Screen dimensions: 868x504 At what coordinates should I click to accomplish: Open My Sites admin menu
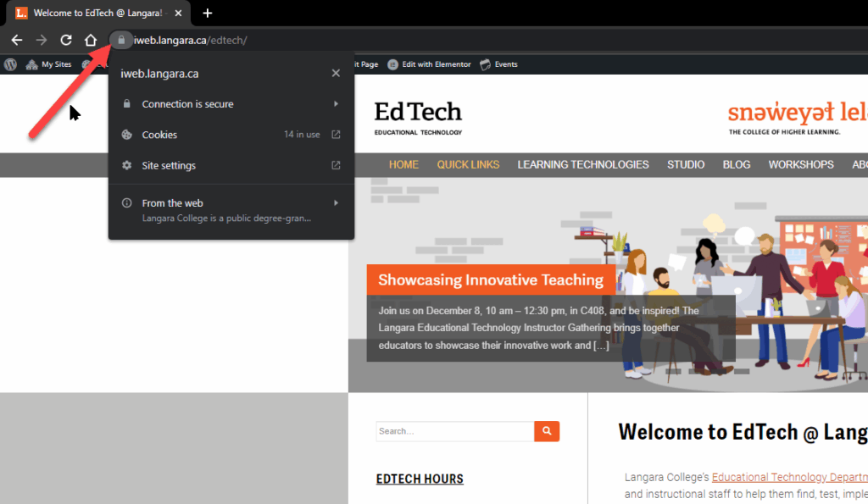point(49,64)
